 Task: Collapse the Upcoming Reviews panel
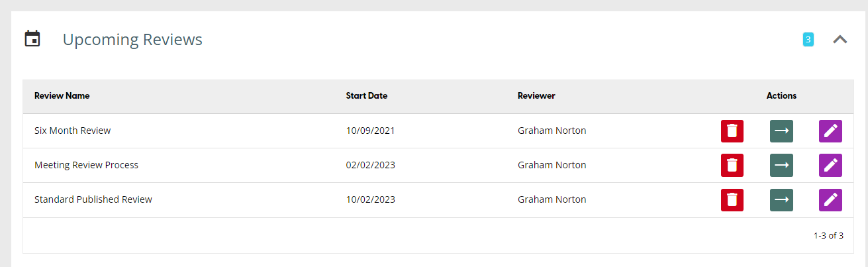point(840,39)
